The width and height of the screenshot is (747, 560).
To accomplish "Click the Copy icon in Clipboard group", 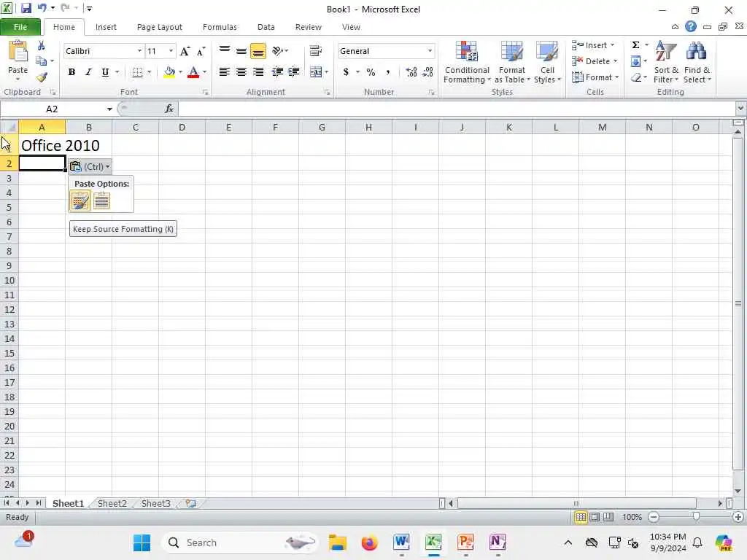I will [42, 61].
